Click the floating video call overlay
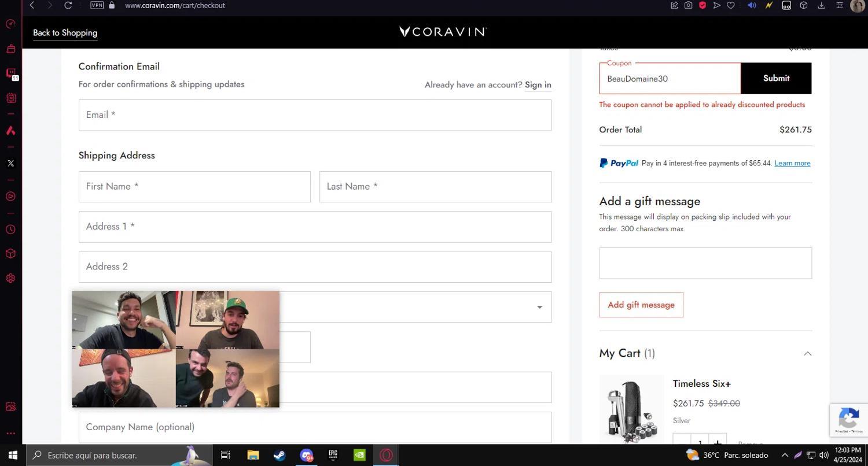Image resolution: width=868 pixels, height=466 pixels. tap(176, 349)
